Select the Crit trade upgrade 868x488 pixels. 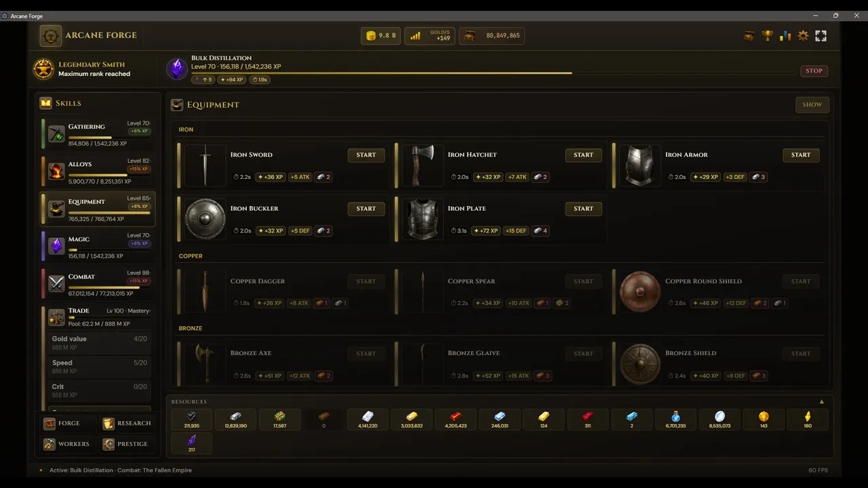99,390
